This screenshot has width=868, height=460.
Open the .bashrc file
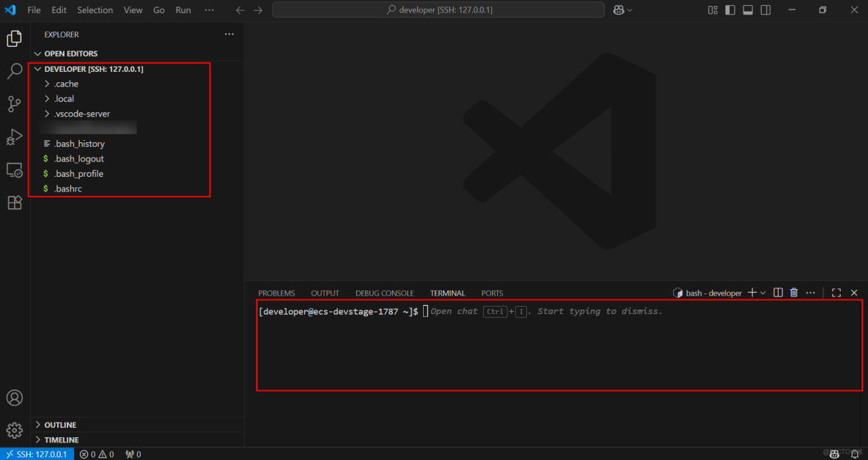(137, 189)
